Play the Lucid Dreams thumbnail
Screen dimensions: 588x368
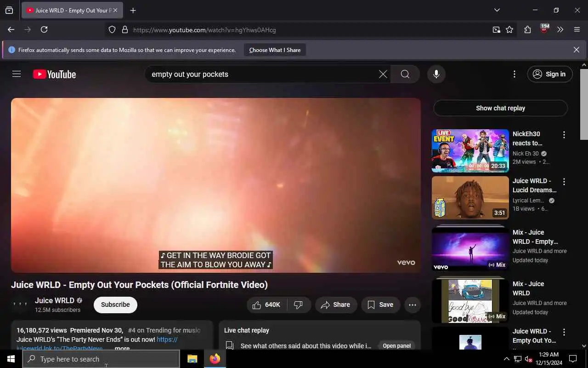tap(470, 197)
